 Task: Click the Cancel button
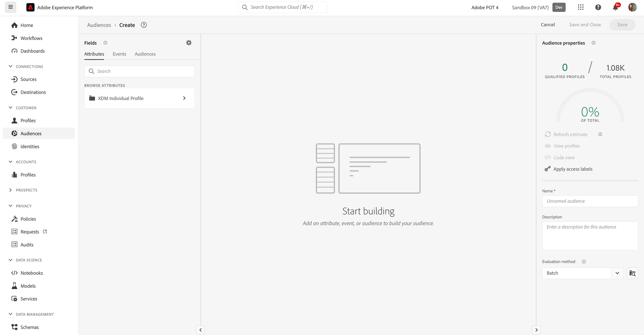548,25
